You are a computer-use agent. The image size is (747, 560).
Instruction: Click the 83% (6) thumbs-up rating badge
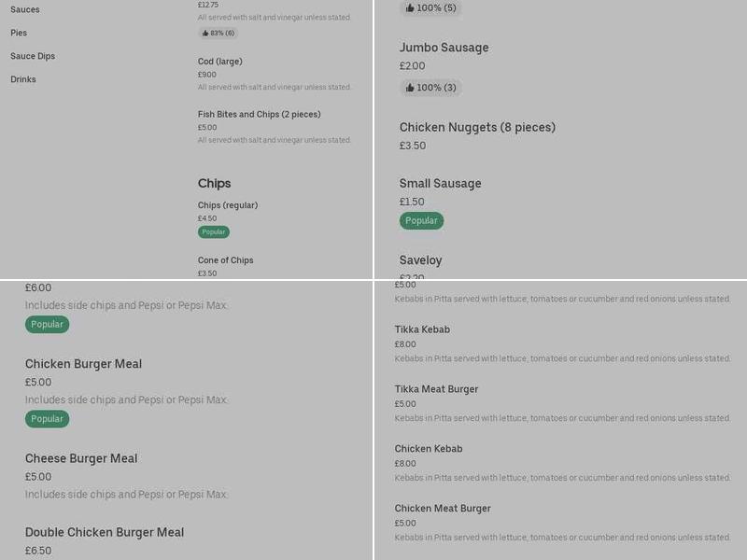point(218,33)
